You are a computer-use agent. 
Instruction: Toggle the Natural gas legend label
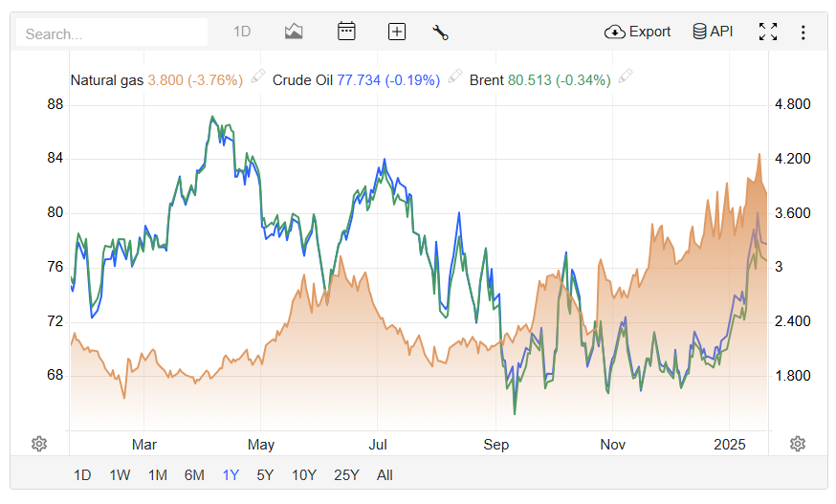[x=106, y=80]
